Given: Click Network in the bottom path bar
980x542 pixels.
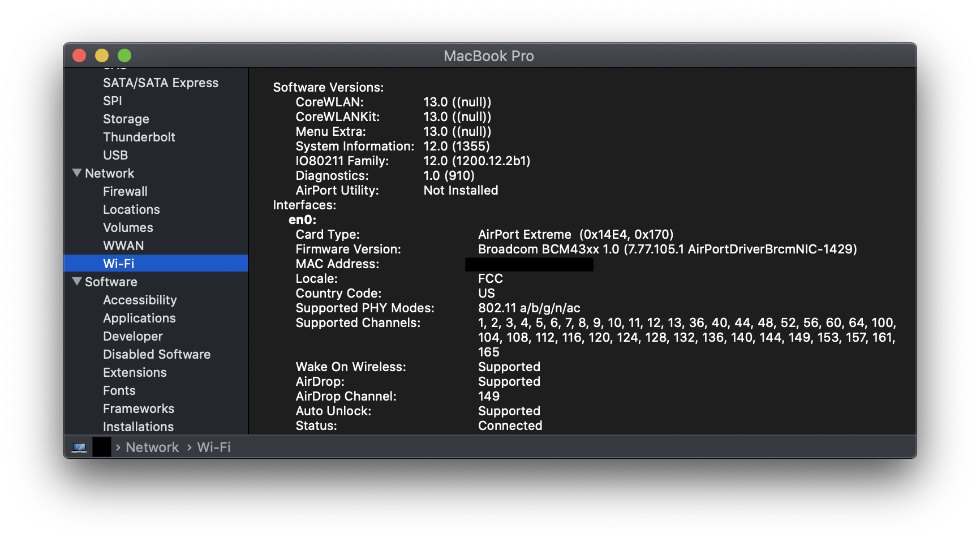Looking at the screenshot, I should 152,448.
